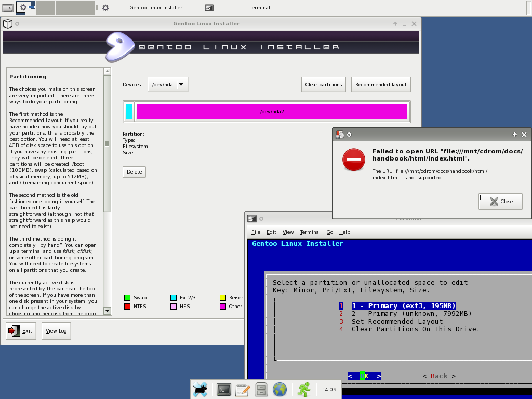This screenshot has width=532, height=399.
Task: Shade the error dialog with the up arrow
Action: (515, 135)
